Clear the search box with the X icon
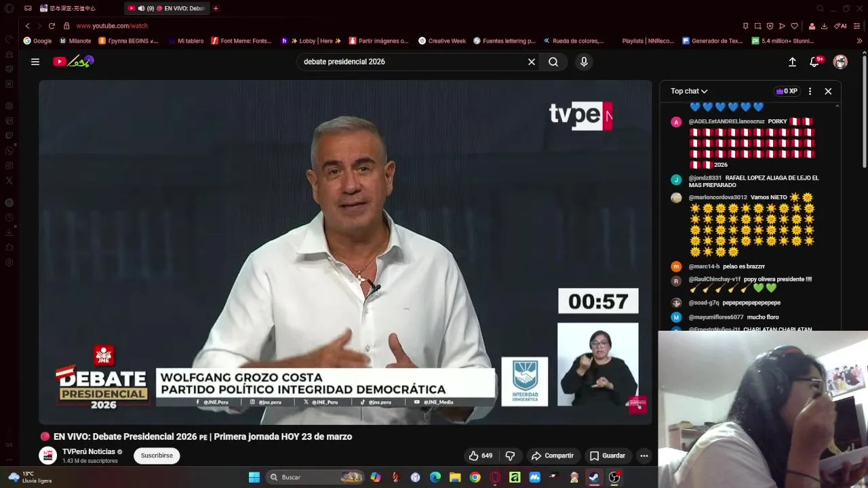Screen dimensions: 868x488 [x=532, y=62]
